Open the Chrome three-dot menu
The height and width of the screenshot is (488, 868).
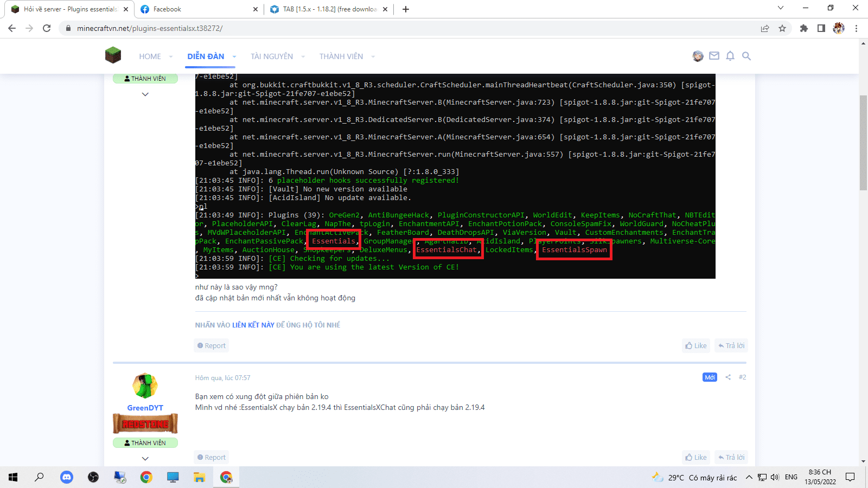coord(856,28)
